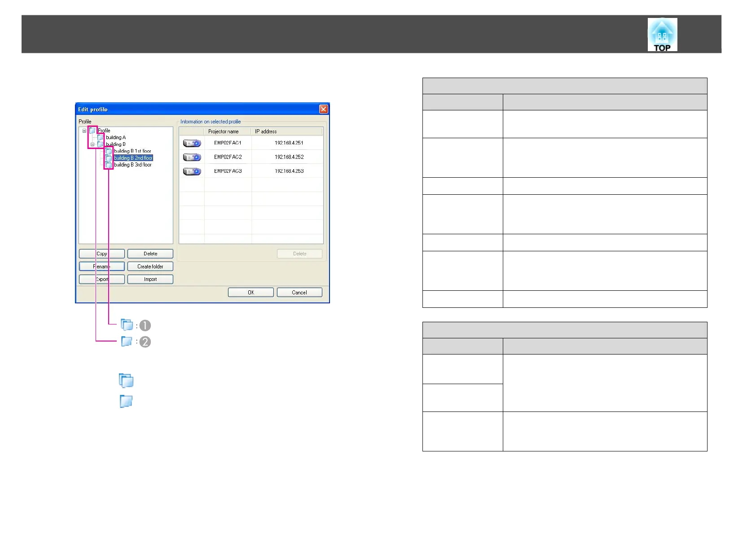Click the Import button
Viewport: 756px width, 534px height.
(150, 279)
